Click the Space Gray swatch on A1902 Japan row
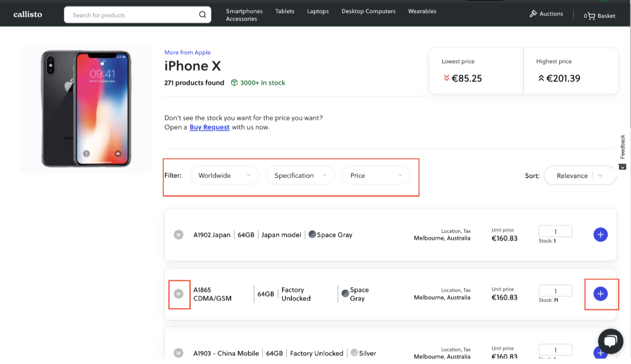The width and height of the screenshot is (631, 364). [x=312, y=234]
